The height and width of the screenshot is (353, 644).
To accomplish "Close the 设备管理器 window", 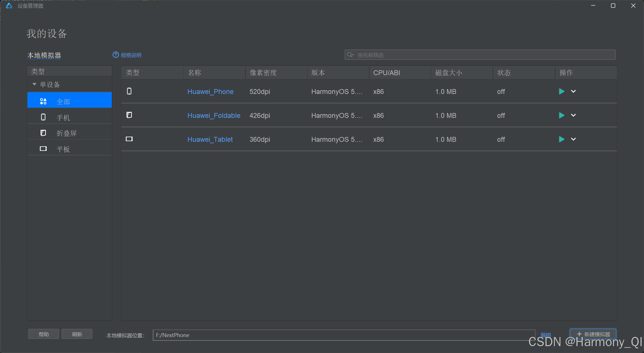I will coord(633,6).
